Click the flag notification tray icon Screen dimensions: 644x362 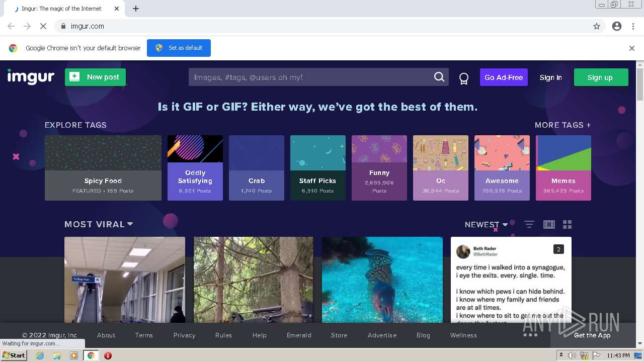pos(596,355)
